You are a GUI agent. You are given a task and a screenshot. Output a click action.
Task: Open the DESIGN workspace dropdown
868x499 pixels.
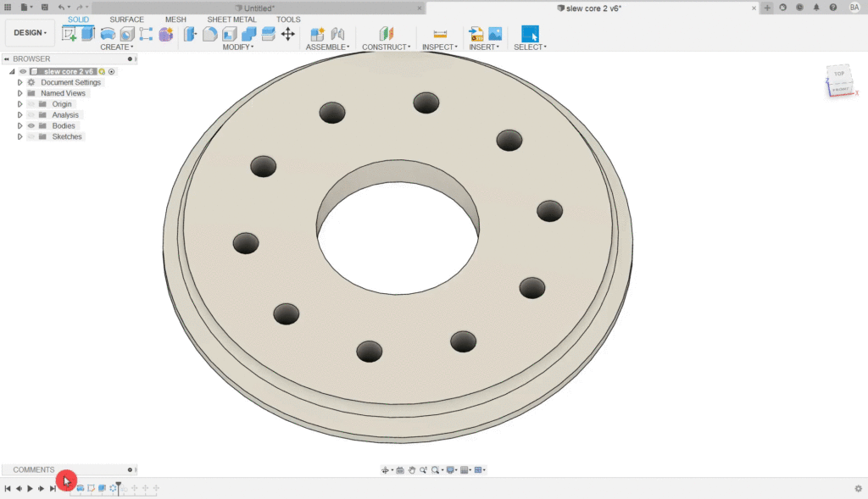pyautogui.click(x=30, y=33)
